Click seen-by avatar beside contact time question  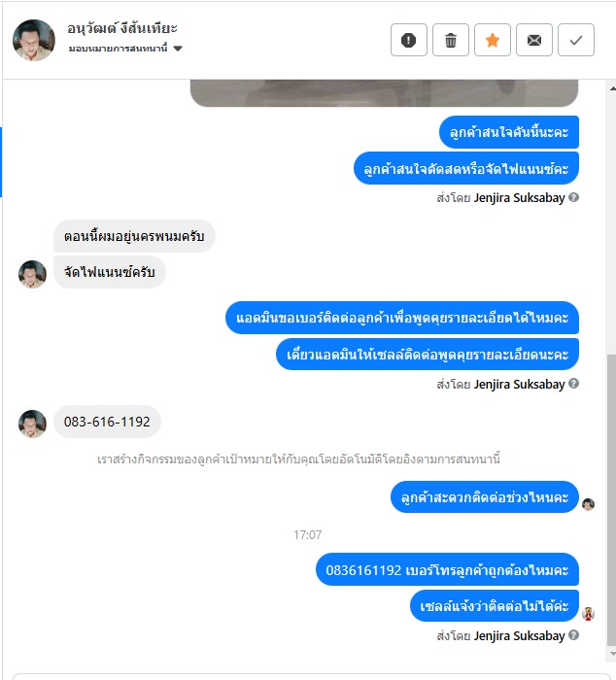click(588, 504)
